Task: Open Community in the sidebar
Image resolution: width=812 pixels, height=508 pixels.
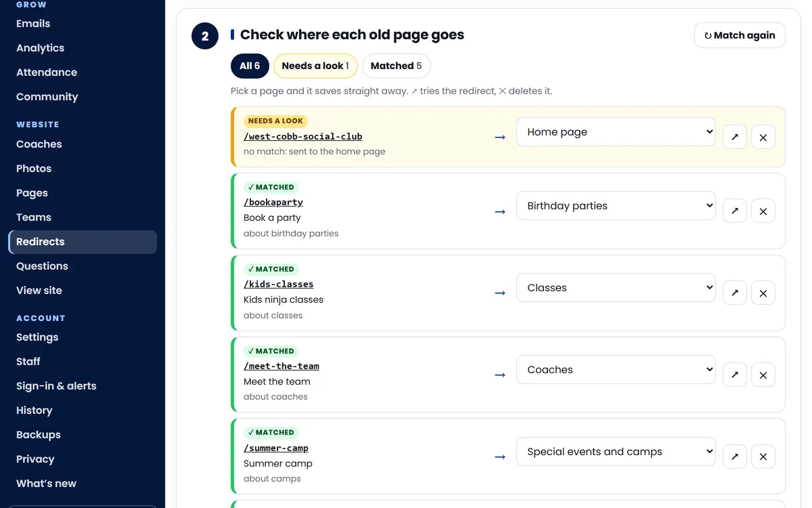Action: coord(83,97)
